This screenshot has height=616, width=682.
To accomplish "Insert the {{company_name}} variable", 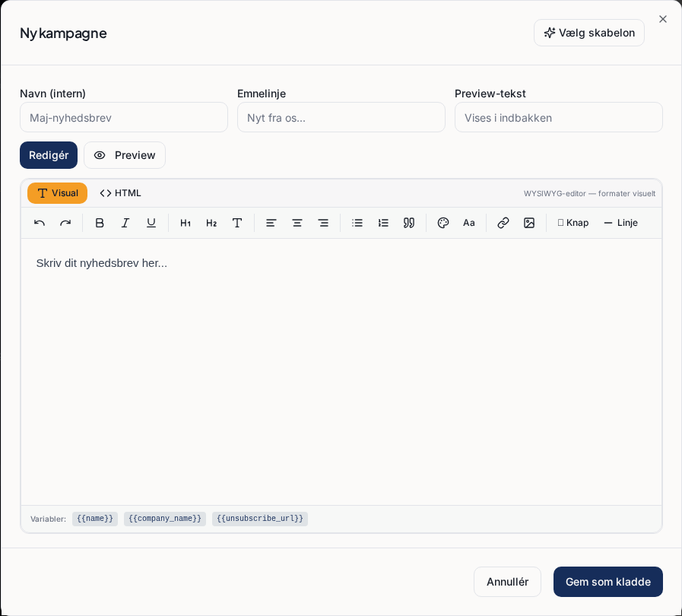I will [x=165, y=519].
